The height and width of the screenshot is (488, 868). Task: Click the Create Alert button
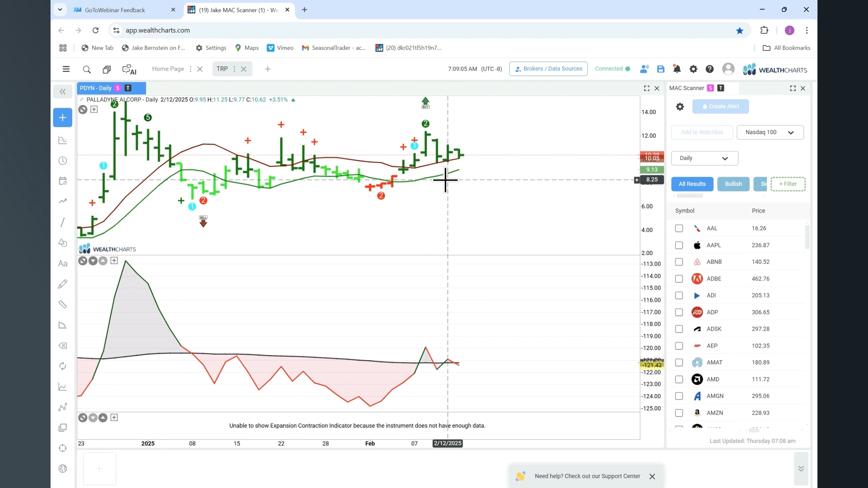click(720, 107)
